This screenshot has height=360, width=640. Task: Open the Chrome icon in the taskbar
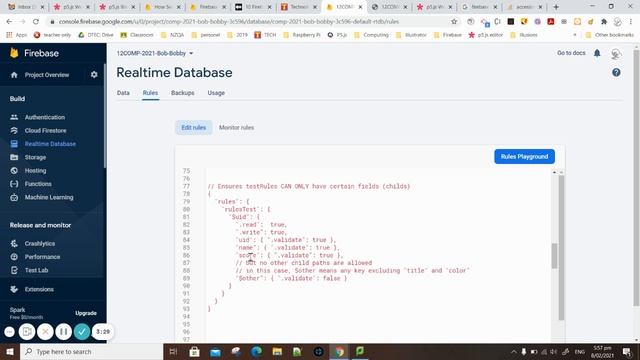click(339, 351)
